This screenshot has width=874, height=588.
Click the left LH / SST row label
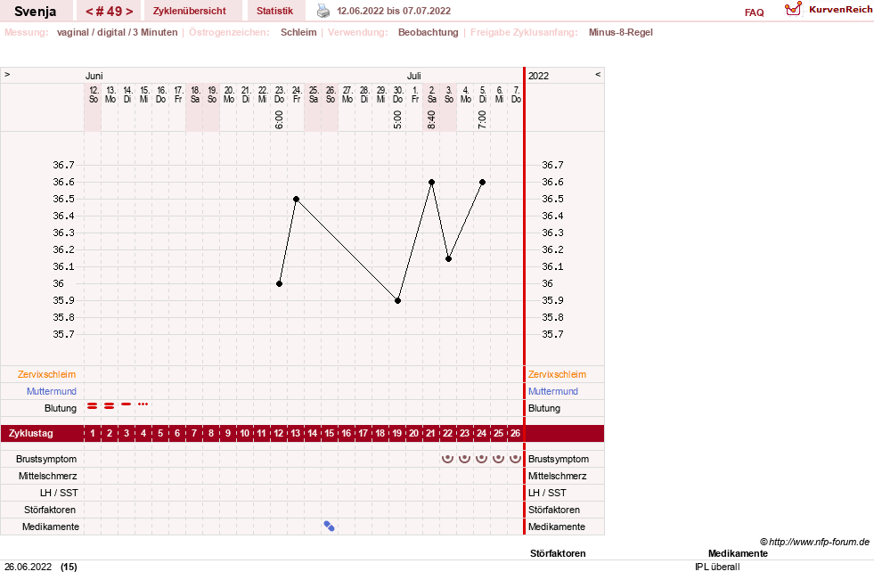(x=59, y=493)
